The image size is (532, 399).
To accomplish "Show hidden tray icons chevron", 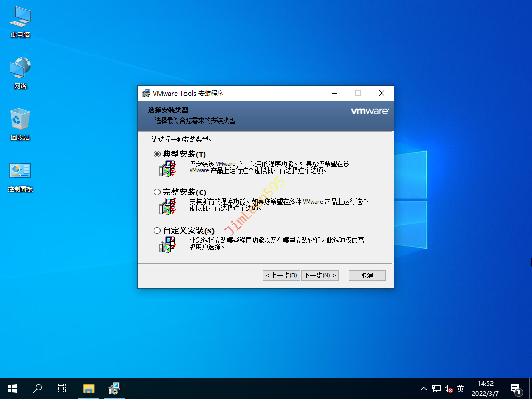I will tap(424, 389).
